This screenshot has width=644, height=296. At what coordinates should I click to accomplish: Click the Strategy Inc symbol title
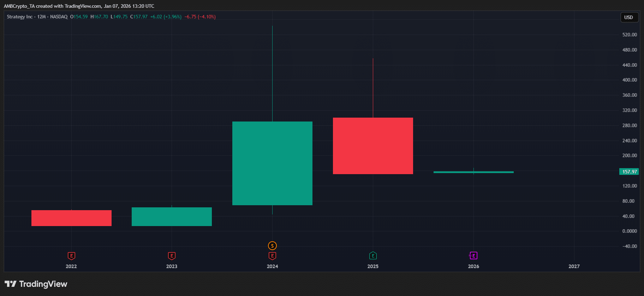(20, 17)
